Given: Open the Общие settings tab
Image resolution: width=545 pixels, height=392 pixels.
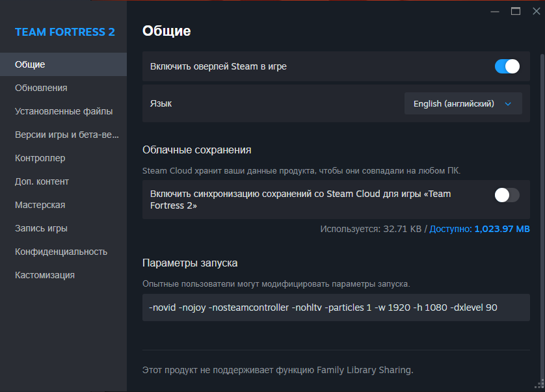Looking at the screenshot, I should point(63,64).
